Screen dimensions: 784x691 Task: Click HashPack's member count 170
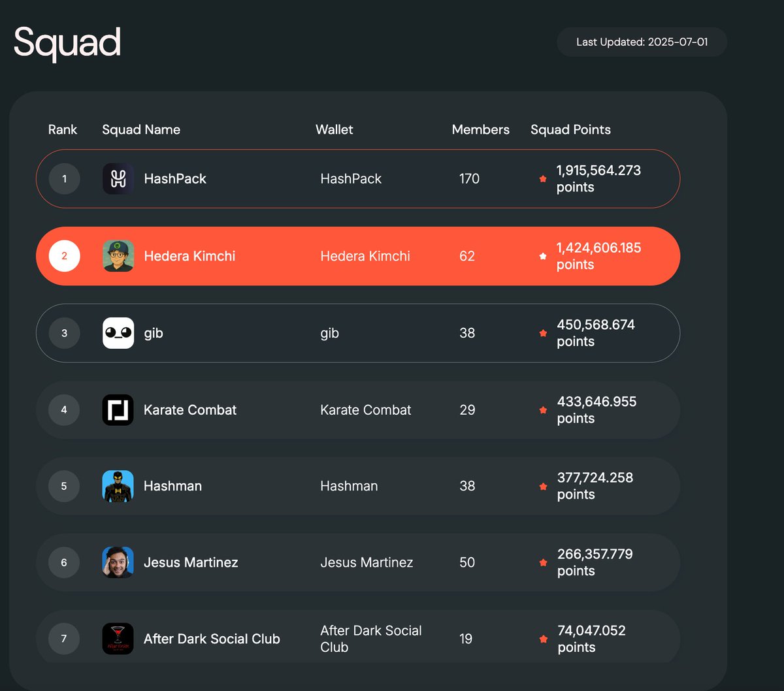469,179
